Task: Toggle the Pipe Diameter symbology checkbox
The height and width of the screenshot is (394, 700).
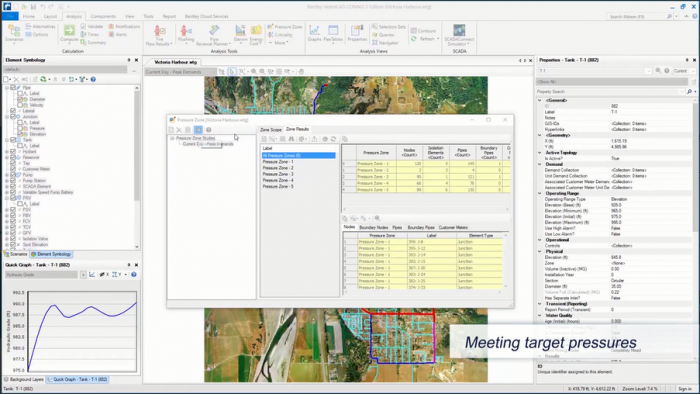Action: pyautogui.click(x=20, y=99)
